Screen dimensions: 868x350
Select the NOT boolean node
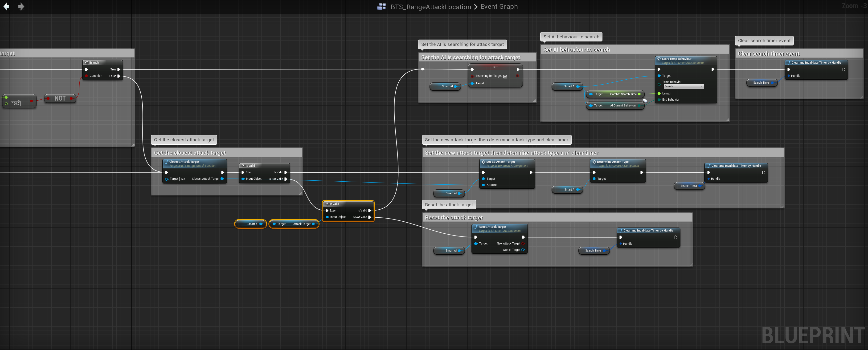click(x=60, y=98)
